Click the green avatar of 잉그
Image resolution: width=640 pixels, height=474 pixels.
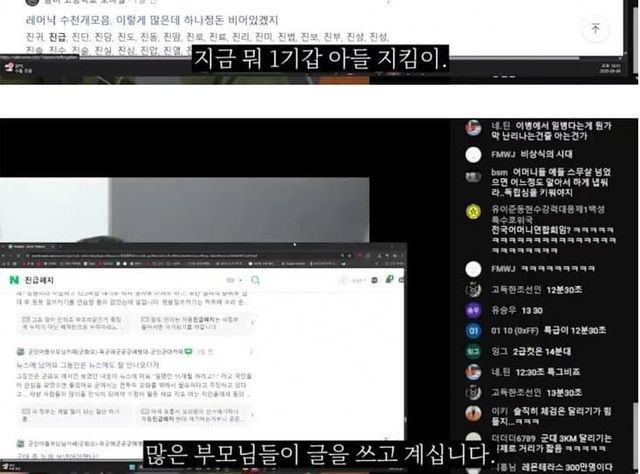tap(473, 351)
